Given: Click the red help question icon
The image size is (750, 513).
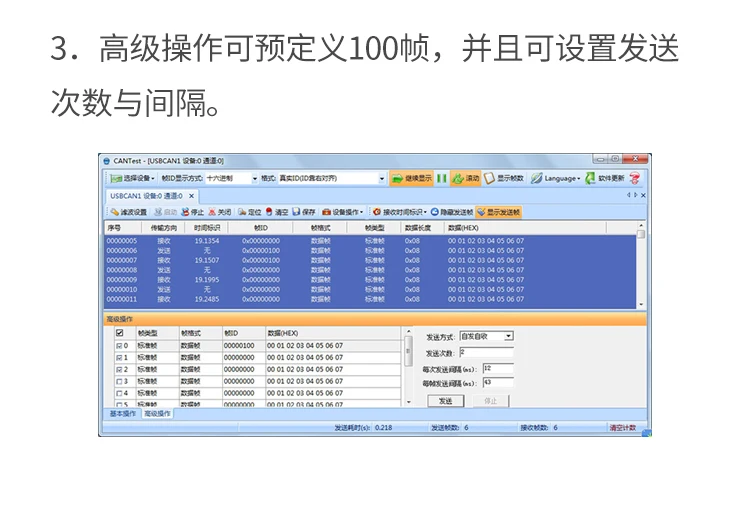Looking at the screenshot, I should pos(635,178).
